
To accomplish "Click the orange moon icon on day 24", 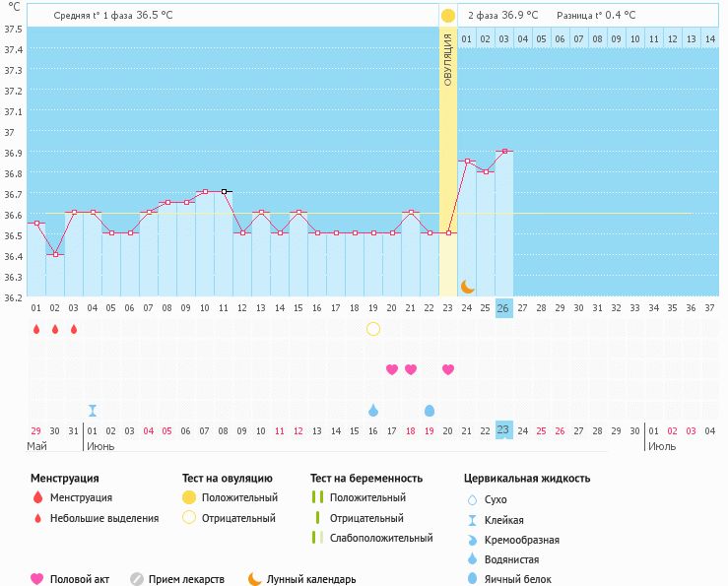I will (x=468, y=287).
